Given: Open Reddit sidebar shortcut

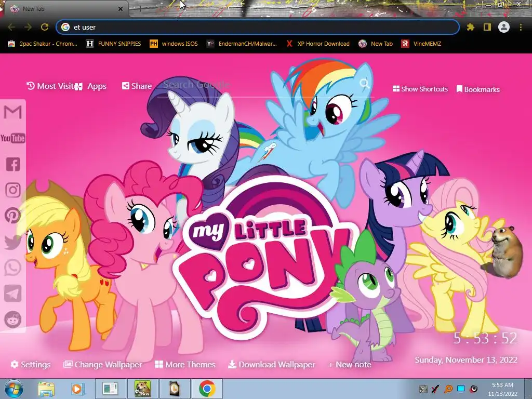Looking at the screenshot, I should [13, 320].
